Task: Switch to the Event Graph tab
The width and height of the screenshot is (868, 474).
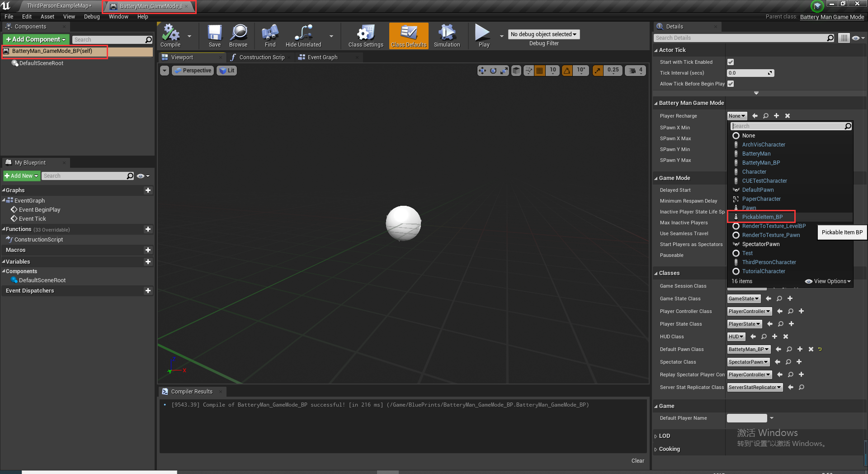Action: click(322, 57)
